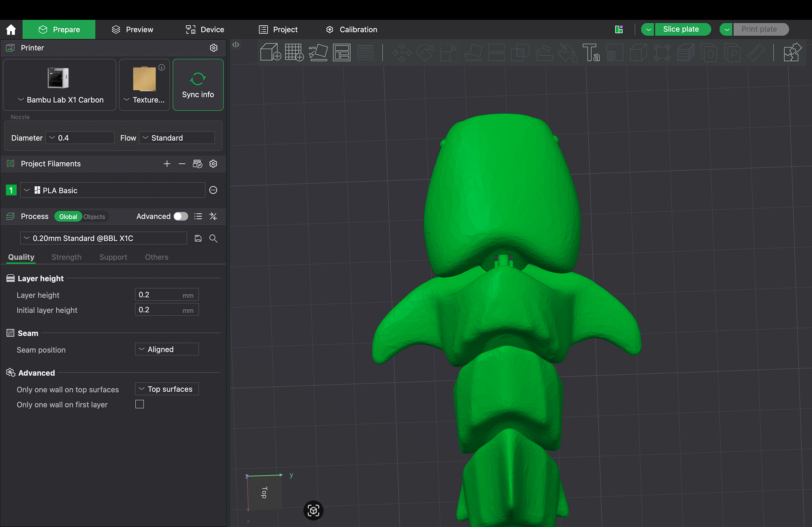The width and height of the screenshot is (812, 527).
Task: Open the Flow Standard dropdown
Action: click(x=177, y=138)
